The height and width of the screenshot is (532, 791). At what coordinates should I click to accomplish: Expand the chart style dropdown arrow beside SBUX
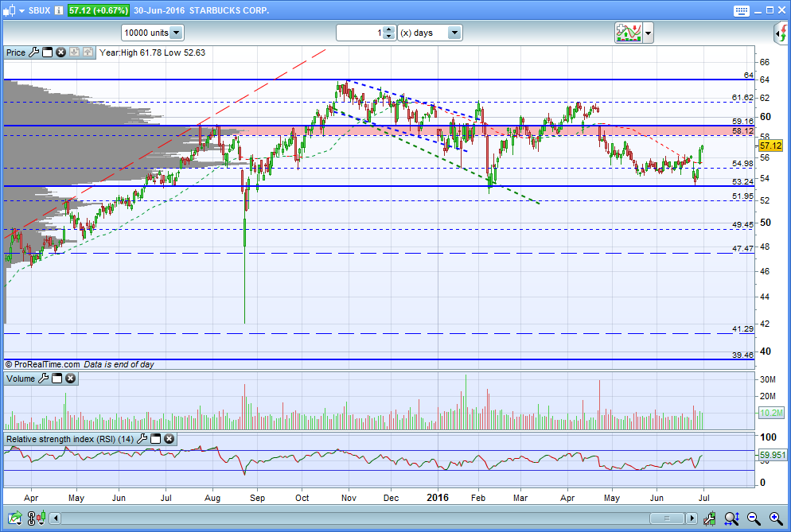pos(21,11)
